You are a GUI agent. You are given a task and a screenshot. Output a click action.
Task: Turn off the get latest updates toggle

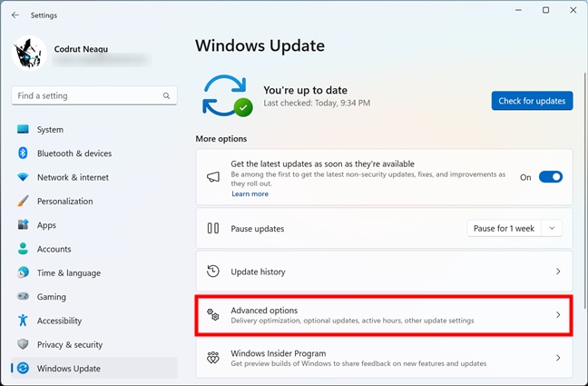(551, 177)
